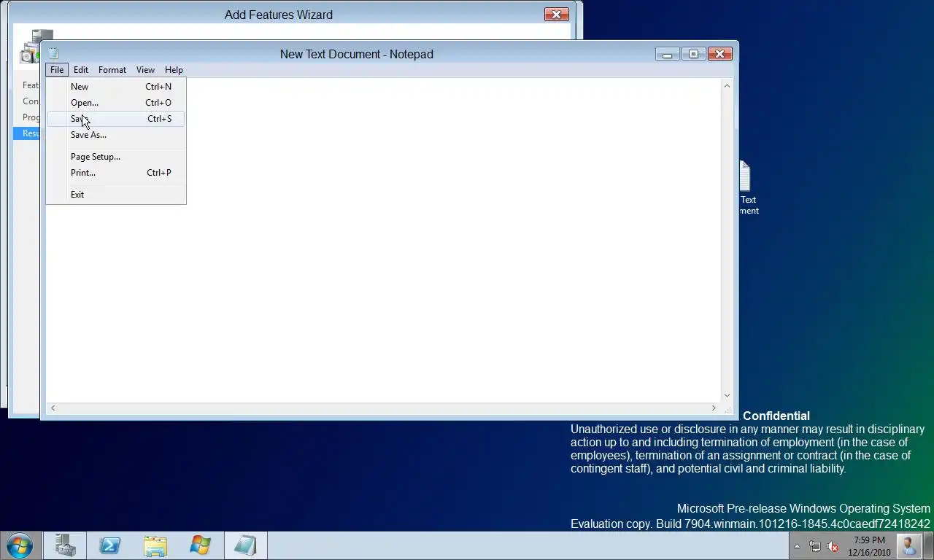
Task: Close the Add Features Wizard window
Action: [x=557, y=15]
